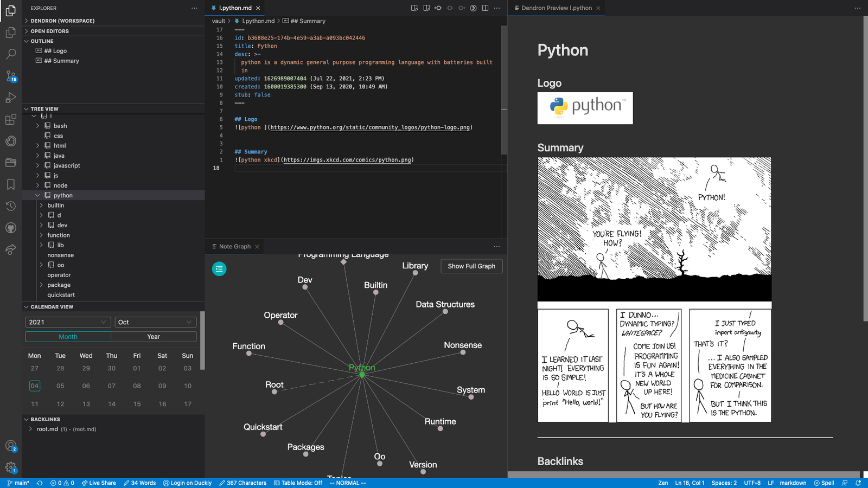Expand the javascript tree node
This screenshot has width=868, height=488.
tap(37, 165)
